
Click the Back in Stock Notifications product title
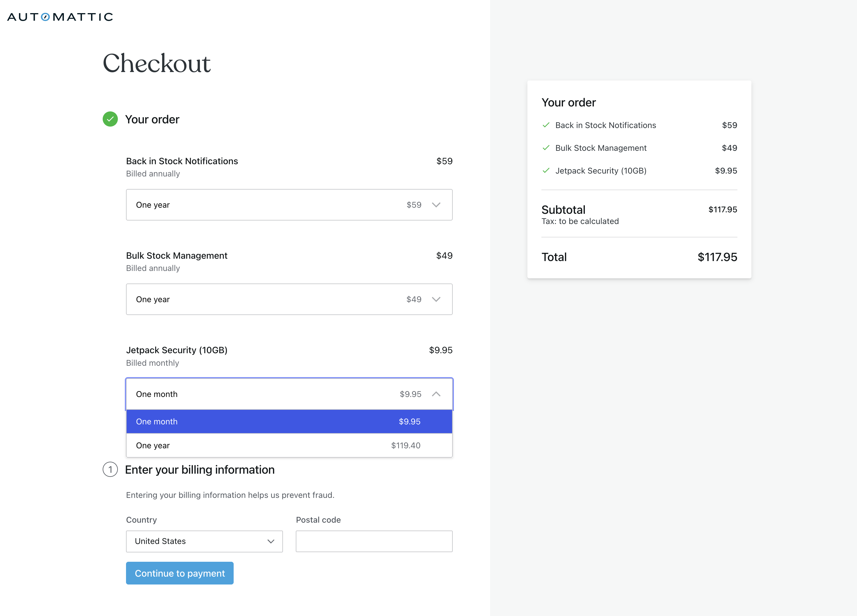point(182,161)
